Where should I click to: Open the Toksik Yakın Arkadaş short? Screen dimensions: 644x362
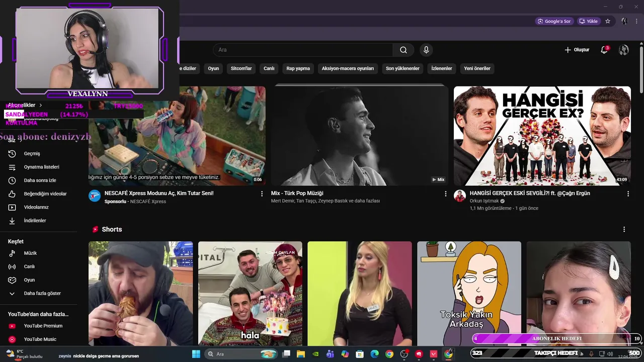pos(469,294)
